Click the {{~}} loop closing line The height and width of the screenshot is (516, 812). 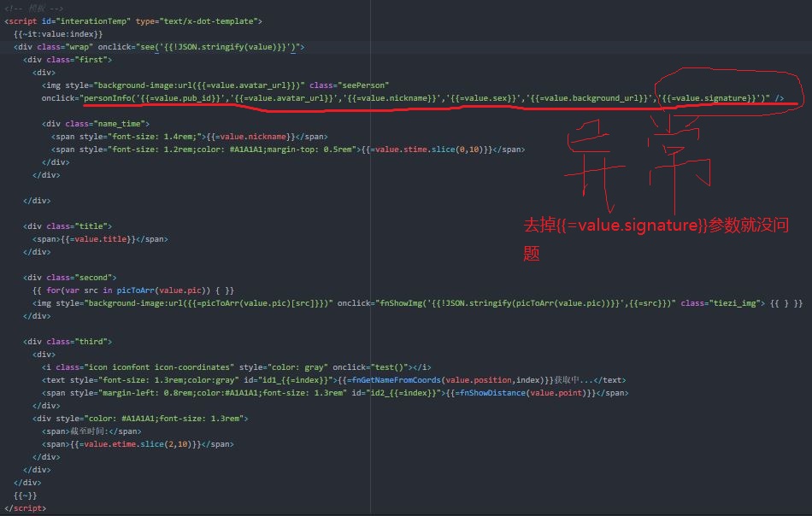point(26,495)
